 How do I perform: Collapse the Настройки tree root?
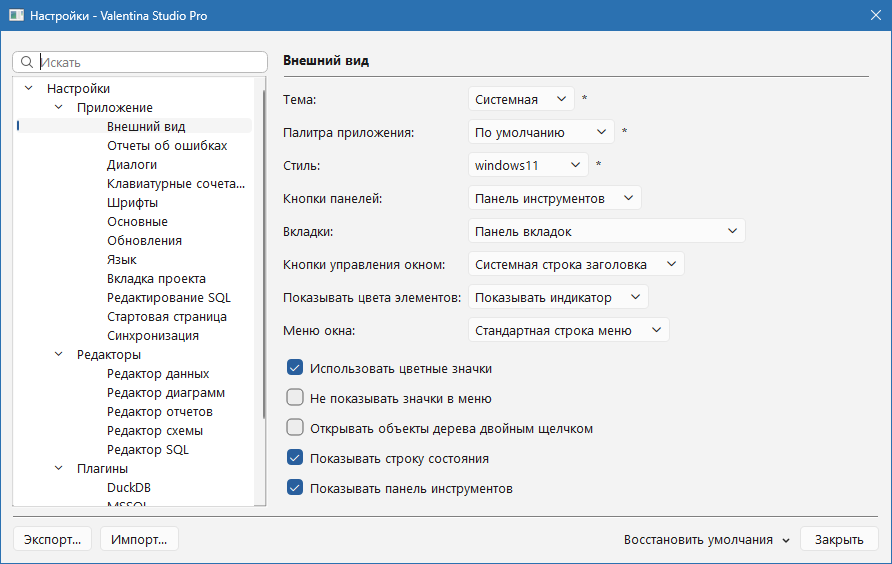point(28,88)
